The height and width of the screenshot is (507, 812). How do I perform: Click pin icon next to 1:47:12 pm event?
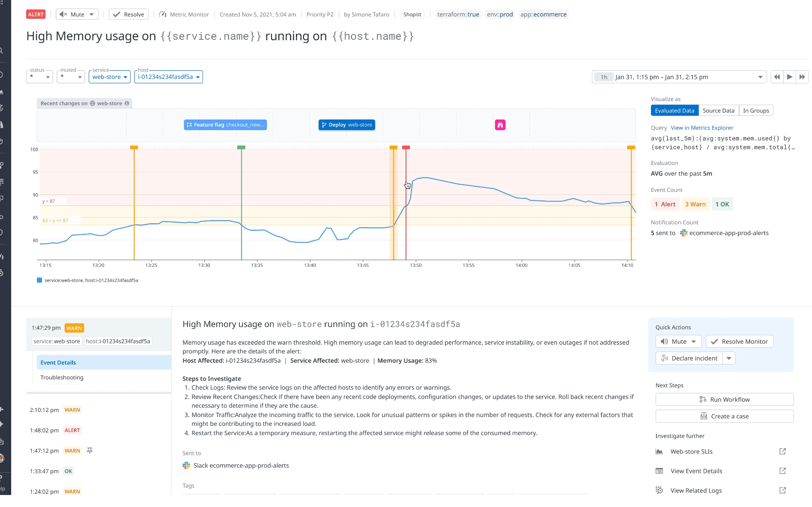(x=90, y=450)
